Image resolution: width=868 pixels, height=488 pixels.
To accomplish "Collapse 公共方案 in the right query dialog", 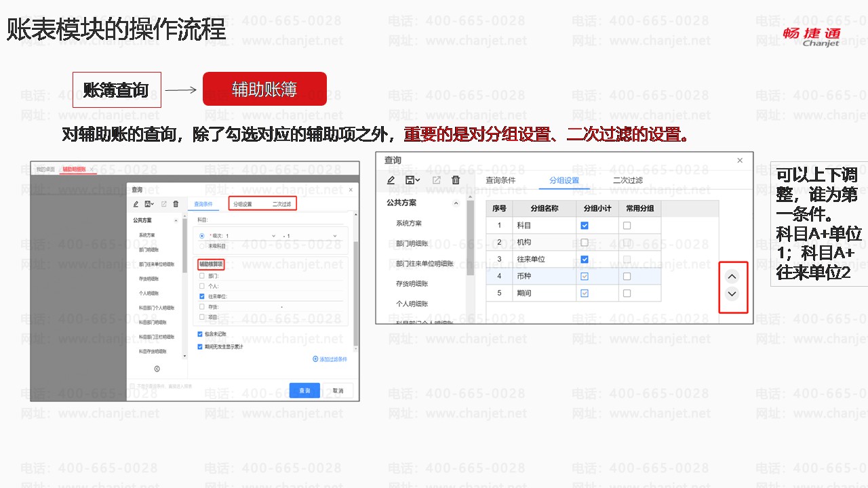I will 456,203.
